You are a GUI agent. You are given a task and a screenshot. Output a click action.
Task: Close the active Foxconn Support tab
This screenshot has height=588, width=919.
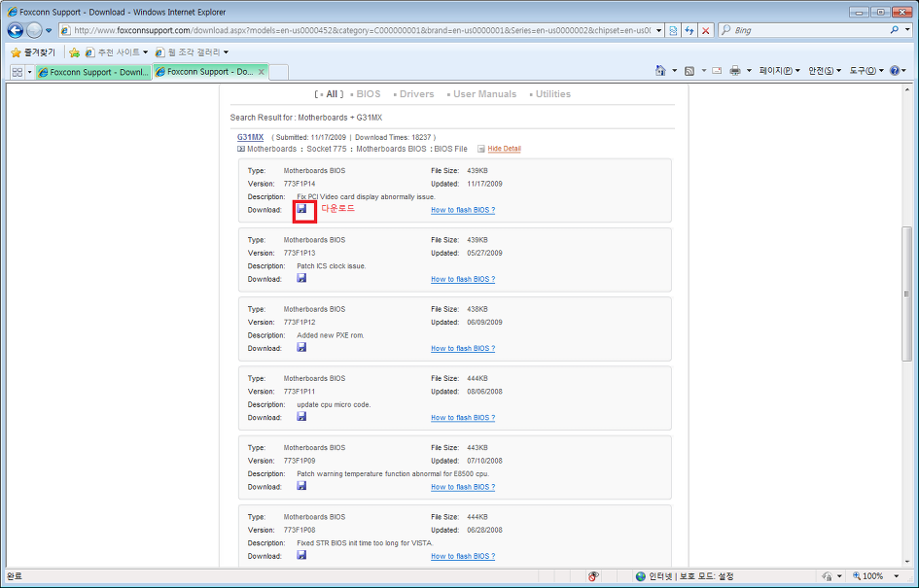coord(262,72)
